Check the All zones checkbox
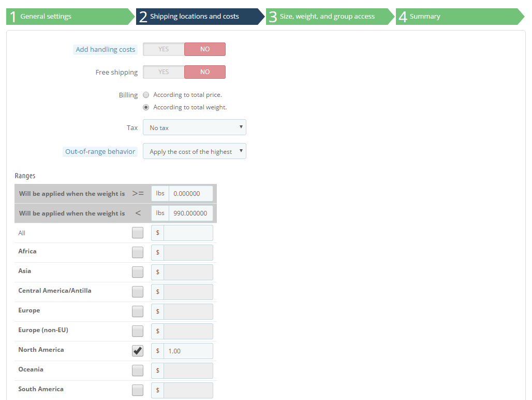 click(138, 233)
